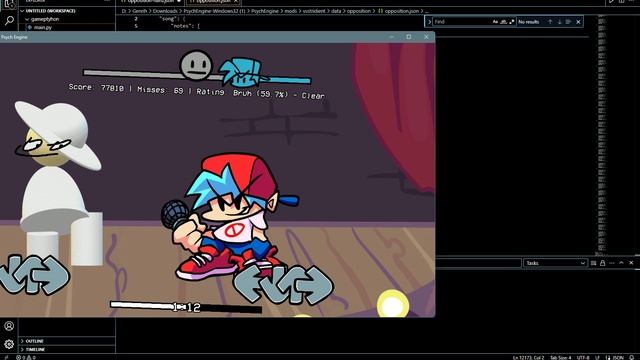The height and width of the screenshot is (360, 640).
Task: Go to next match arrow in Find
Action: 559,22
